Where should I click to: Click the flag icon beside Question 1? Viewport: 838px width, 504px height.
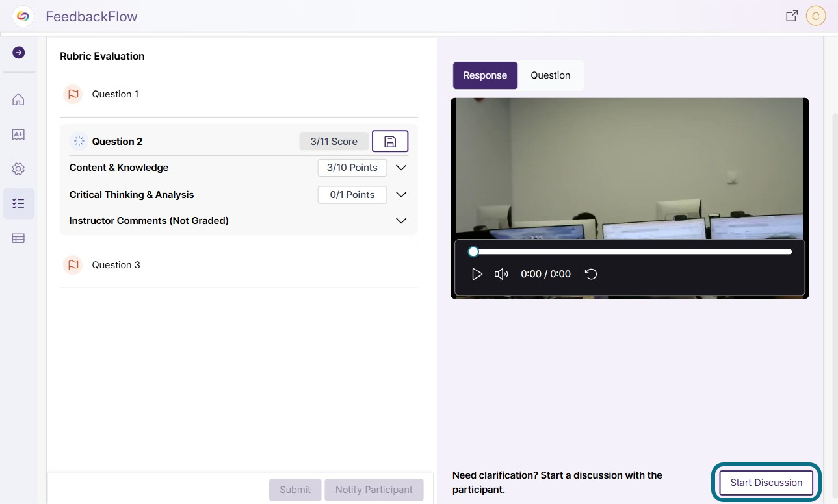(x=73, y=94)
